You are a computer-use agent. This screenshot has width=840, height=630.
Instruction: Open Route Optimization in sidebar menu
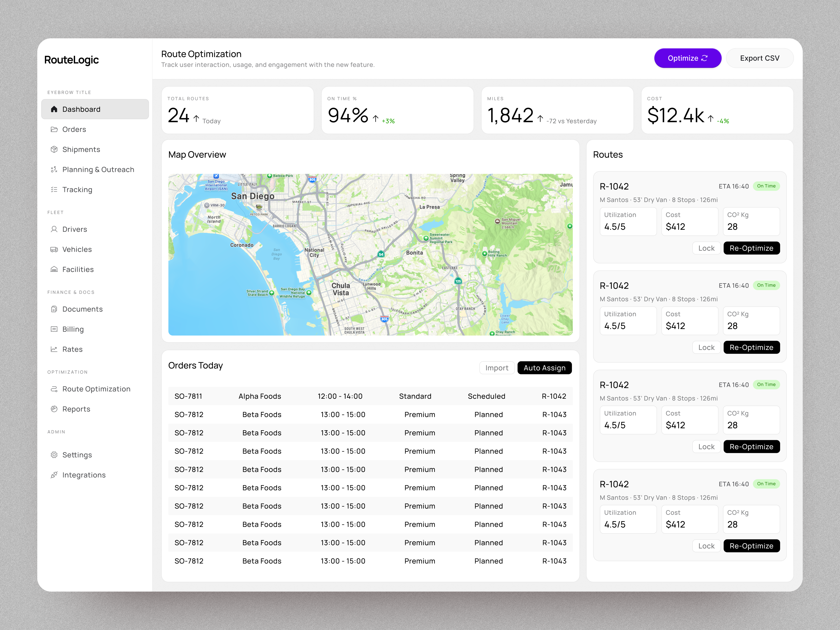click(96, 389)
